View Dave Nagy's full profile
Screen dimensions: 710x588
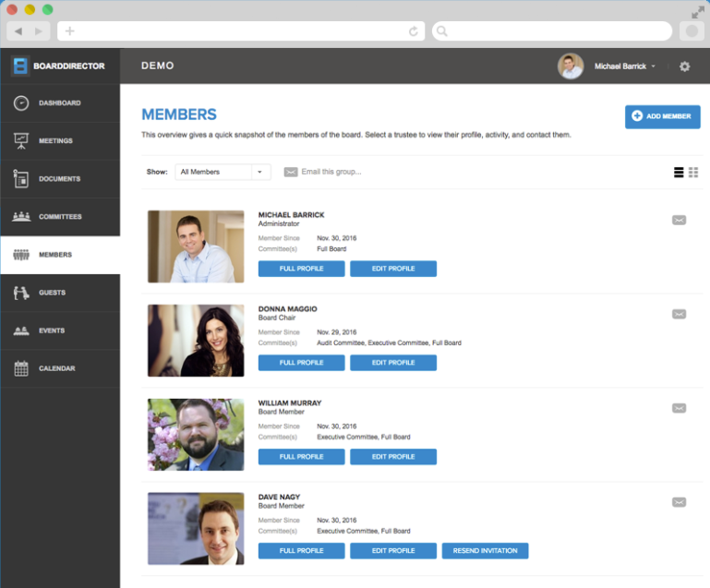[302, 551]
